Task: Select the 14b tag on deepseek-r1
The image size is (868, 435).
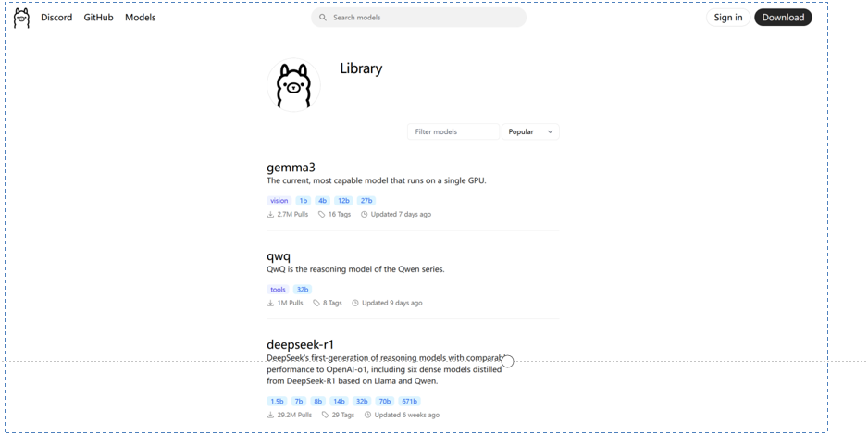Action: [340, 402]
